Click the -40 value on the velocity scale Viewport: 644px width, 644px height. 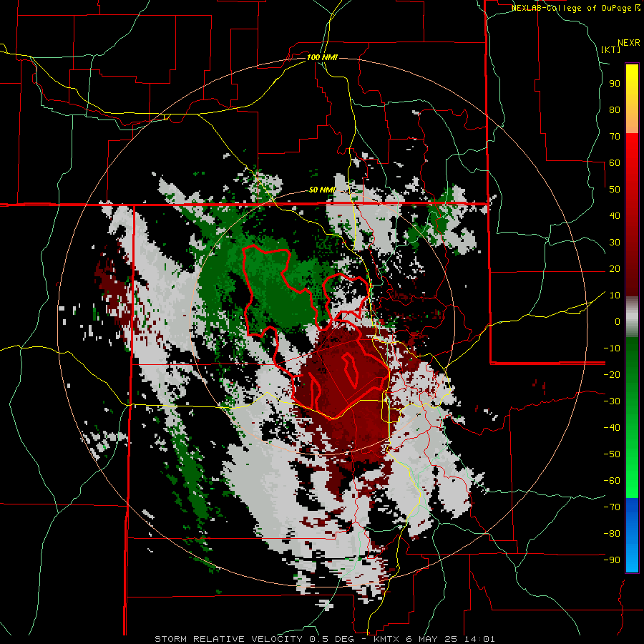pos(612,428)
